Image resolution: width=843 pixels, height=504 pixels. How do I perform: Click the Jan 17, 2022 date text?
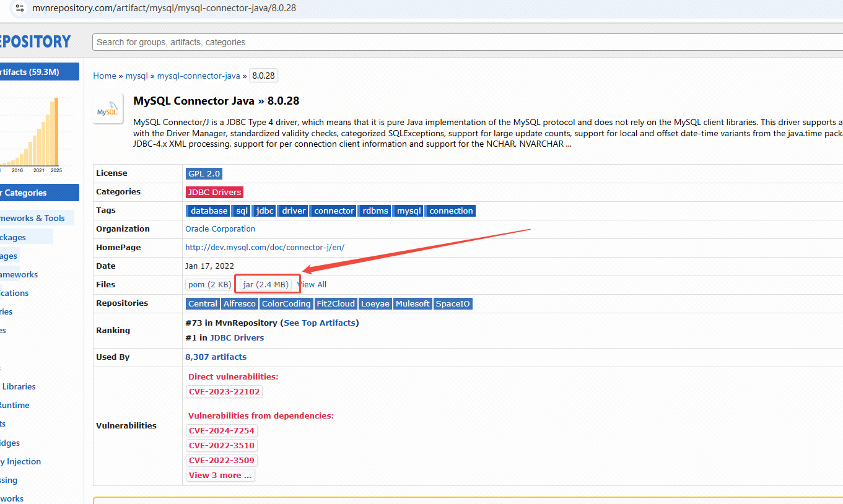(x=211, y=266)
